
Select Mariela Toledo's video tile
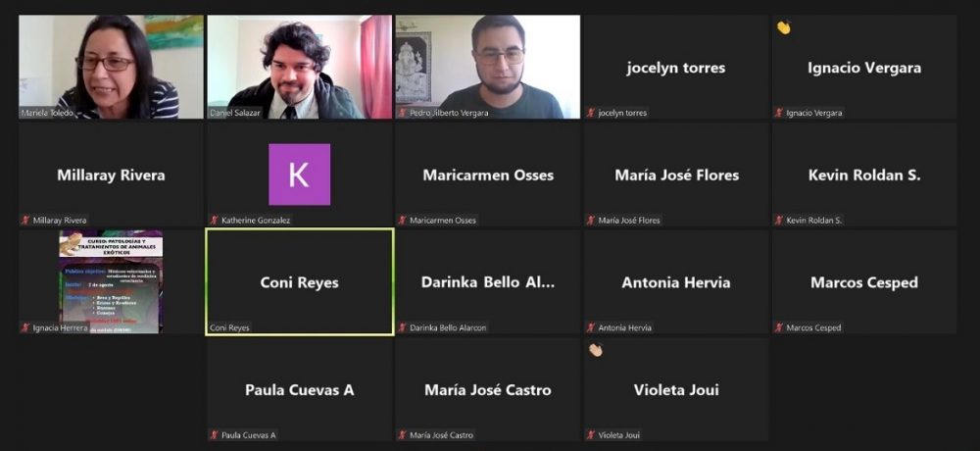(x=112, y=67)
